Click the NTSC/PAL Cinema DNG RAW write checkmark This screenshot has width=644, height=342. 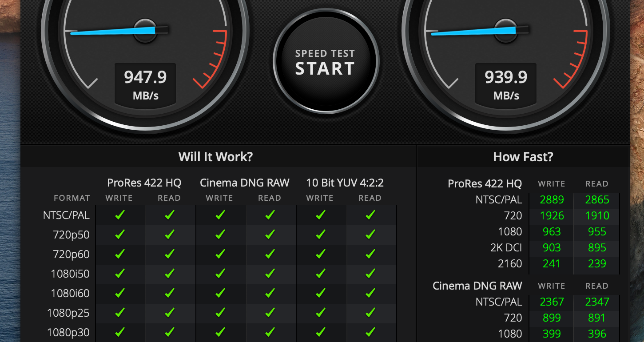pos(220,215)
